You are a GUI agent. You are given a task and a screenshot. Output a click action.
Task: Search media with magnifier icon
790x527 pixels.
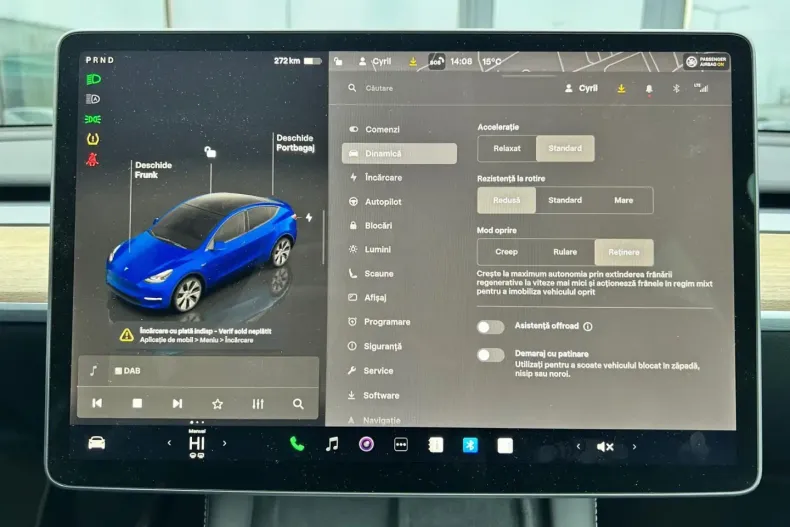pyautogui.click(x=298, y=404)
